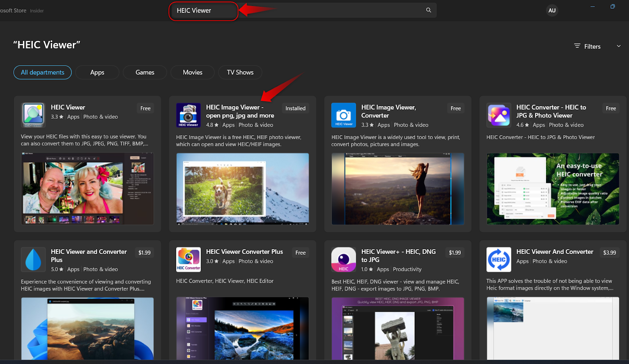Click the HEIC Viewer magnifier app icon
Screen dimensions: 629x364
coord(33,115)
